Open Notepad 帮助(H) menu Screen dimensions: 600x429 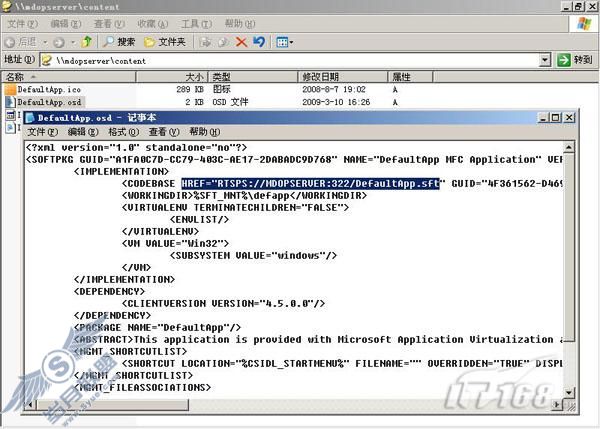click(x=204, y=132)
